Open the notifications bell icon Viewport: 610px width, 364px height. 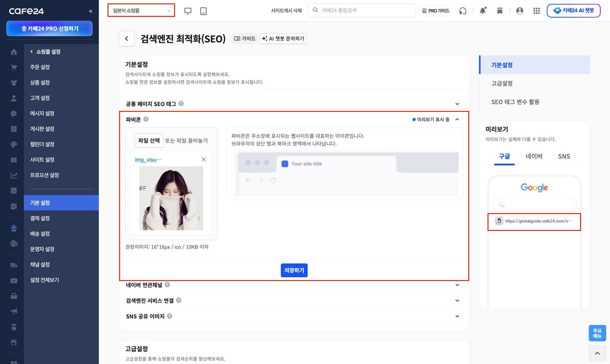[483, 11]
